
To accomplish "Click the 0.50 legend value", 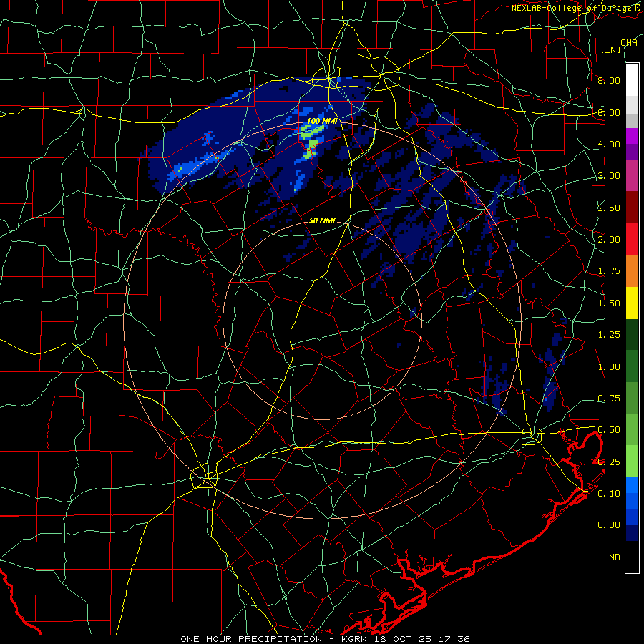I will pos(609,430).
